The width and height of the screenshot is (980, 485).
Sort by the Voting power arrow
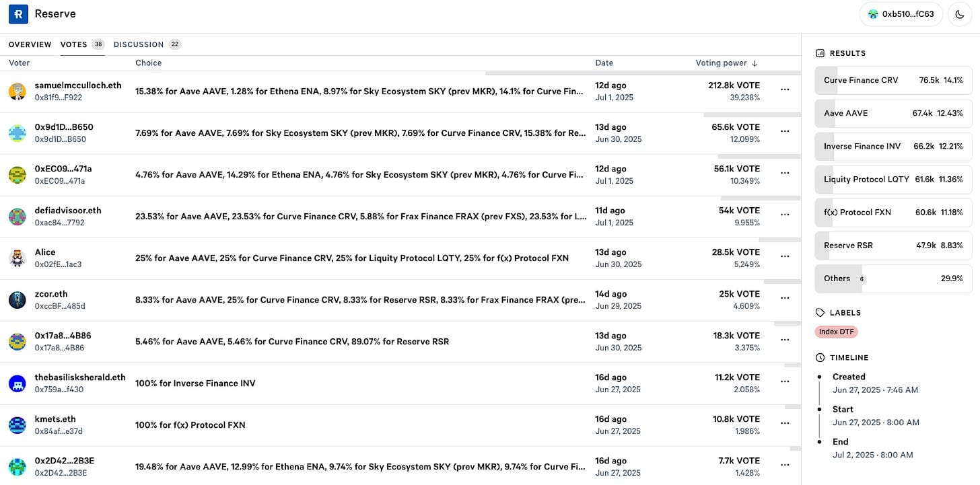coord(755,63)
